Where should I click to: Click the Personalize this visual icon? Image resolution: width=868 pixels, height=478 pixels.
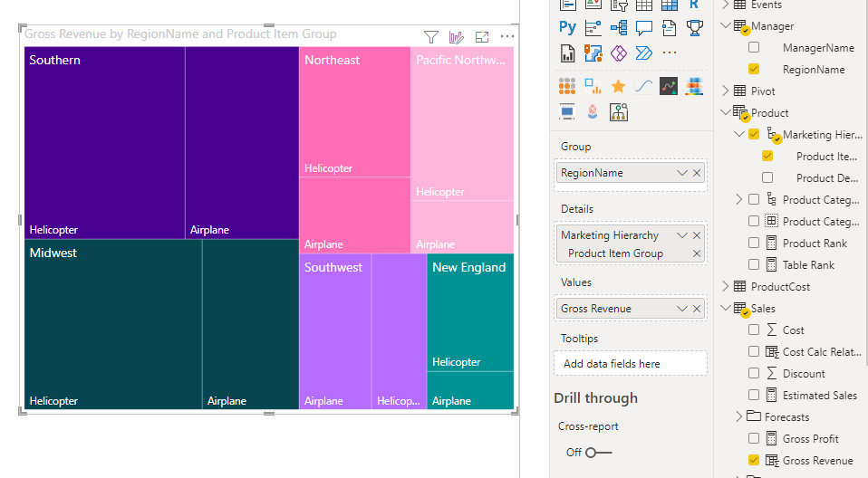pos(457,37)
